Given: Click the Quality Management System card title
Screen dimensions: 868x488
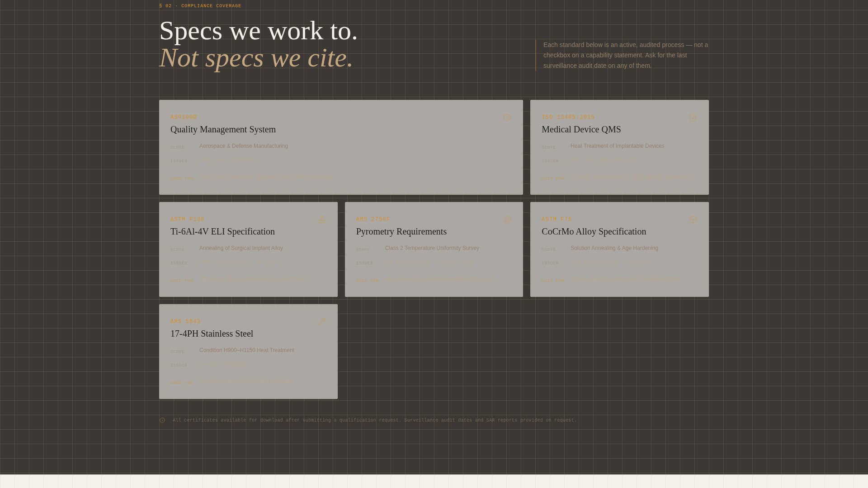Looking at the screenshot, I should click(223, 130).
